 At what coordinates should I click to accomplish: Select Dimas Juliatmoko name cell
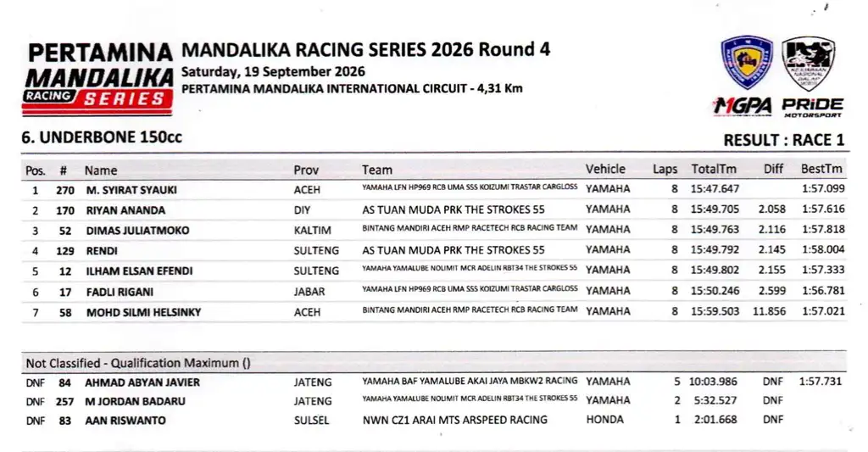[x=137, y=231]
